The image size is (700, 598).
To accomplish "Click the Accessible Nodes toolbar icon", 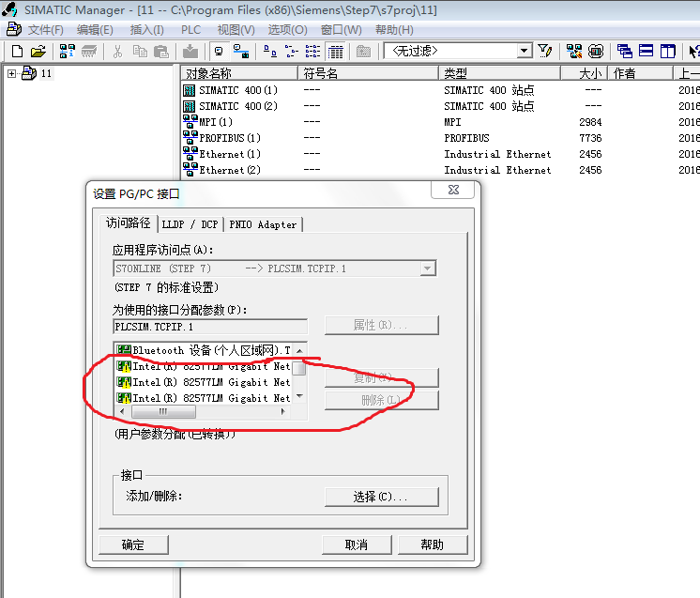I will pyautogui.click(x=67, y=52).
